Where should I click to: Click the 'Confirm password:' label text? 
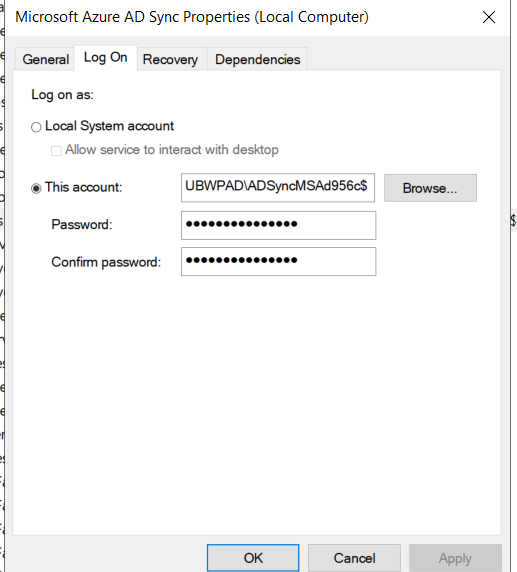(106, 262)
